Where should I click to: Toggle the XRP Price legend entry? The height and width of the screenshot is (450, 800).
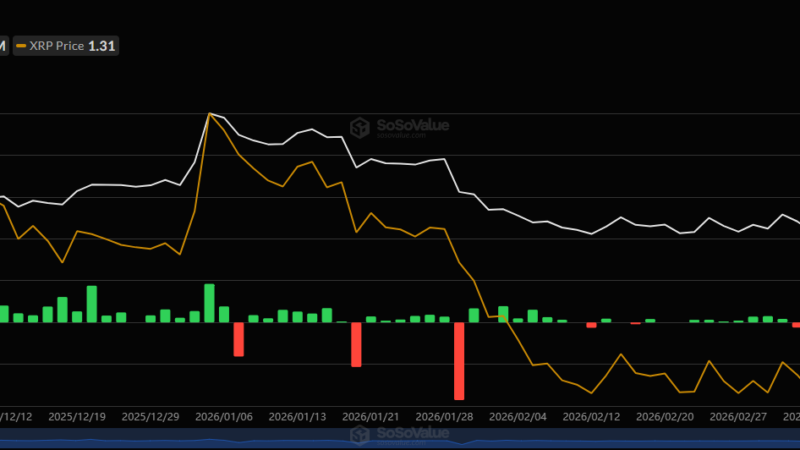coord(66,46)
